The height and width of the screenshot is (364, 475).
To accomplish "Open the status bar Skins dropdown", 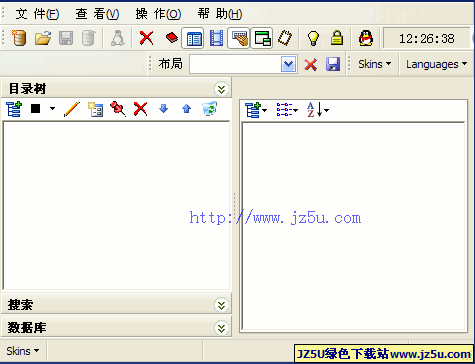I will coord(23,351).
